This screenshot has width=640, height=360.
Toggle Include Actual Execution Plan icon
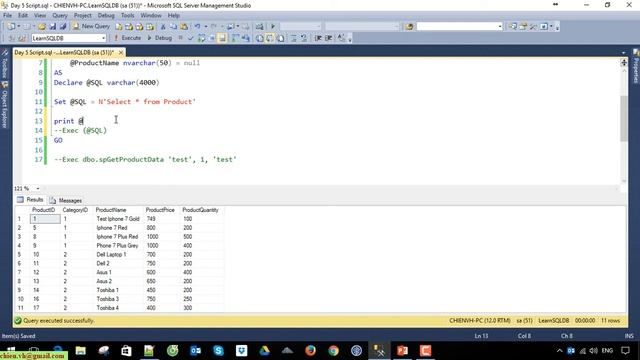pyautogui.click(x=235, y=38)
